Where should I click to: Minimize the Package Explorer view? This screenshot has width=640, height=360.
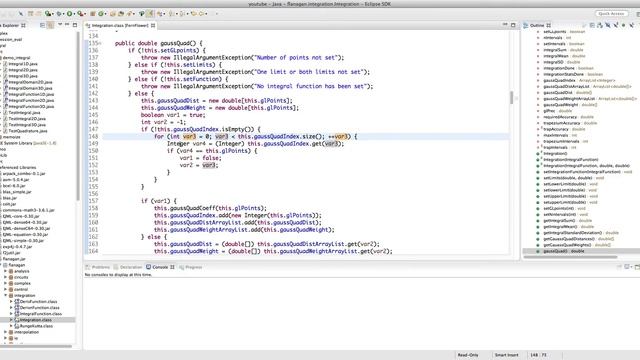pos(67,25)
